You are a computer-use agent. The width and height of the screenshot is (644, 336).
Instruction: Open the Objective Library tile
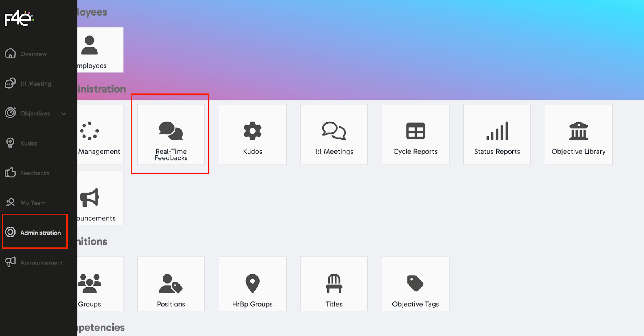click(x=578, y=134)
